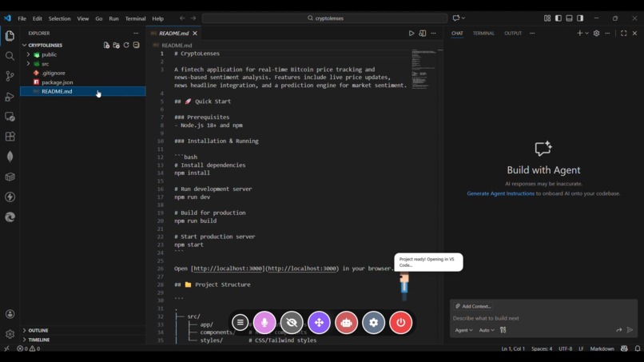Toggle the secondary side bar layout button

click(x=580, y=18)
